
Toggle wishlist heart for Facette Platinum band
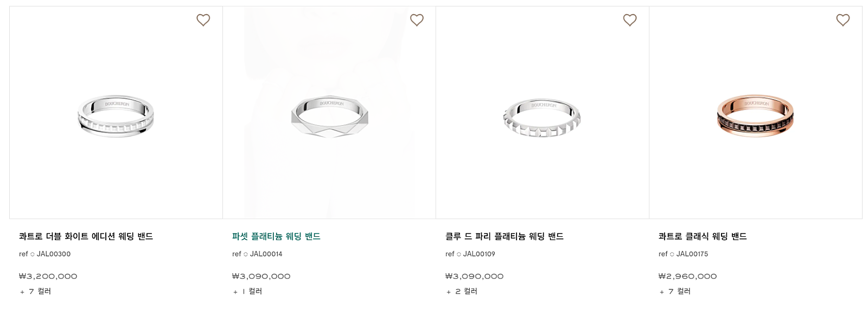pyautogui.click(x=417, y=20)
